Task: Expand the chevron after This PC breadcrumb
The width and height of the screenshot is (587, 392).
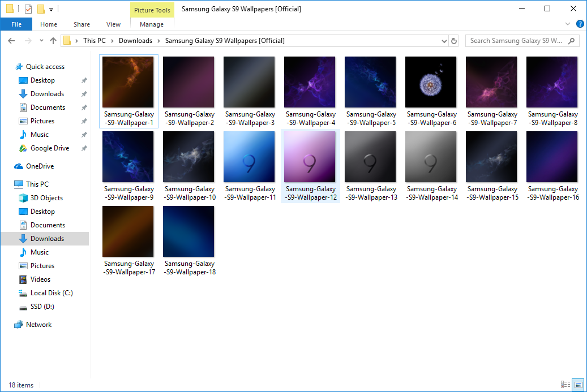Action: coord(112,41)
